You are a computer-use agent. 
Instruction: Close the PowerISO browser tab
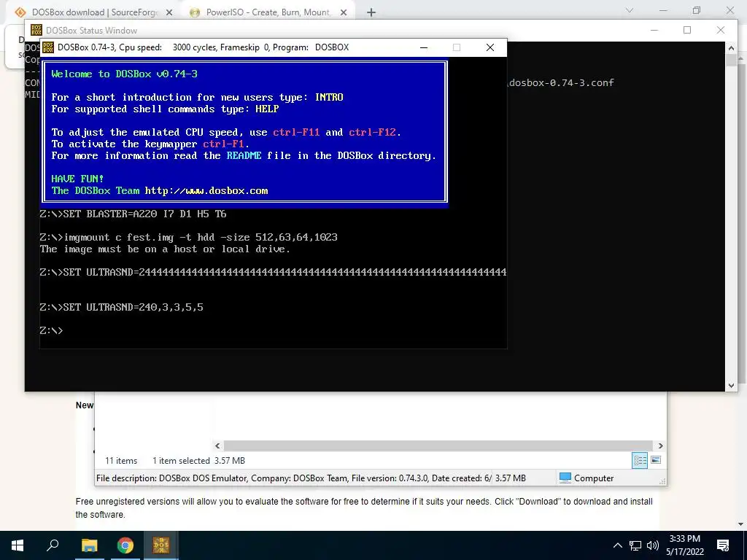coord(344,13)
